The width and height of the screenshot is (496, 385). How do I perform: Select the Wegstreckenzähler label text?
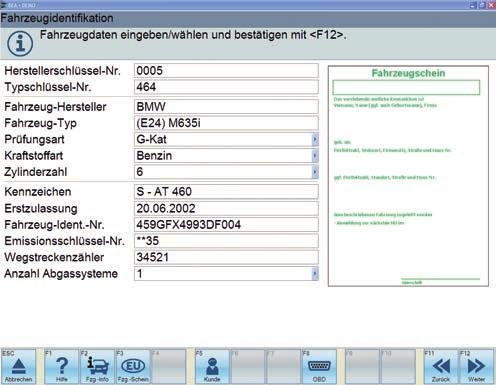point(54,257)
